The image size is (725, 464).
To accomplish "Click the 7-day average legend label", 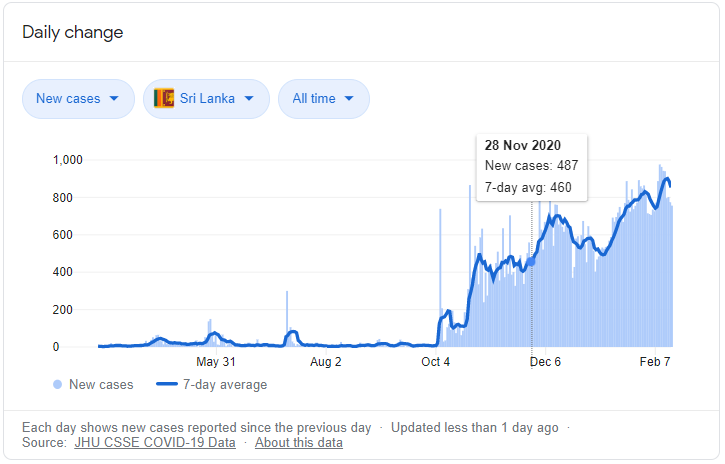I will click(225, 385).
